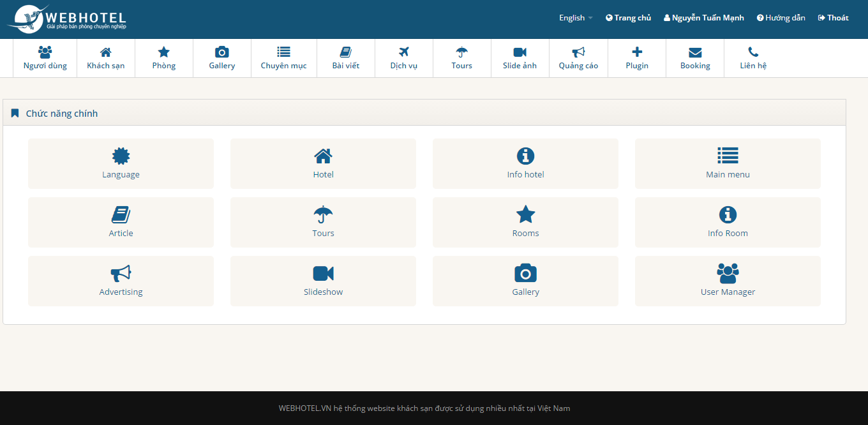Expand the English language dropdown

click(575, 18)
